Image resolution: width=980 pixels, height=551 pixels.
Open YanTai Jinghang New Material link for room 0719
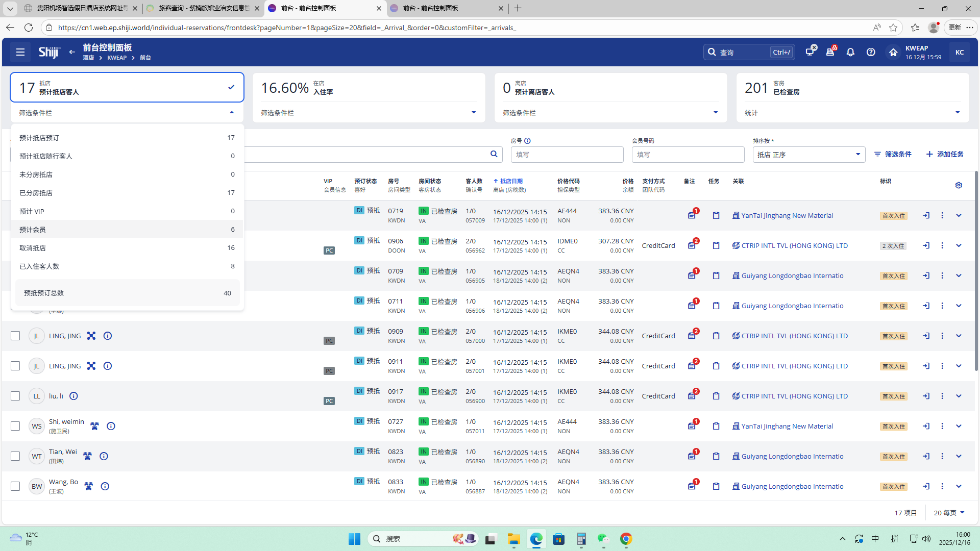click(787, 215)
